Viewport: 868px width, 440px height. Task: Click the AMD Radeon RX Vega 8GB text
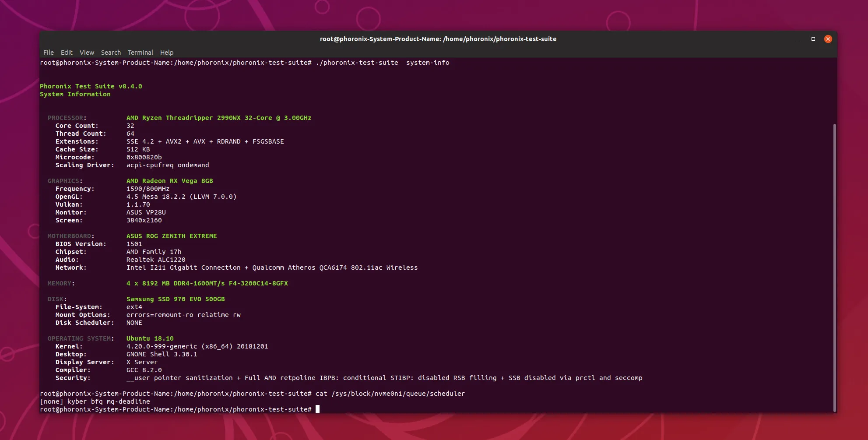169,180
